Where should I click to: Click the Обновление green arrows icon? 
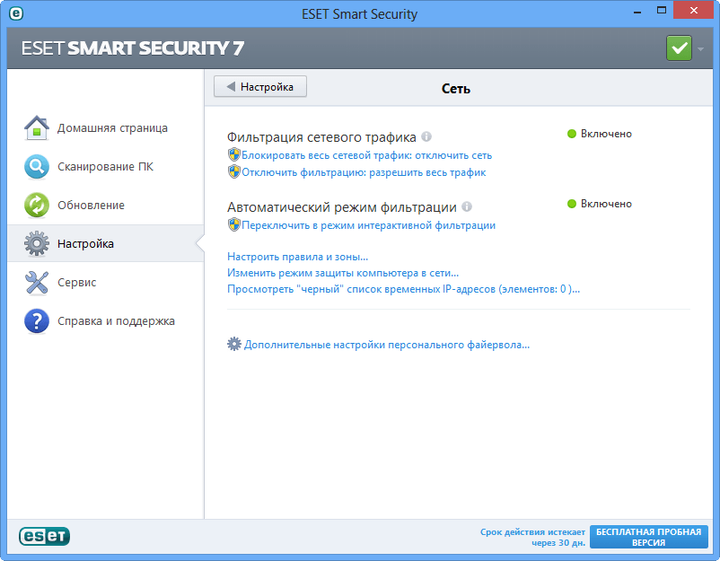coord(37,205)
